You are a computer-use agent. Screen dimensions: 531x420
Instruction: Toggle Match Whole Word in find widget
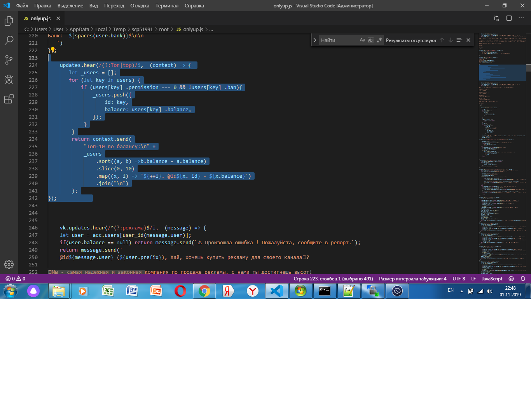(371, 40)
